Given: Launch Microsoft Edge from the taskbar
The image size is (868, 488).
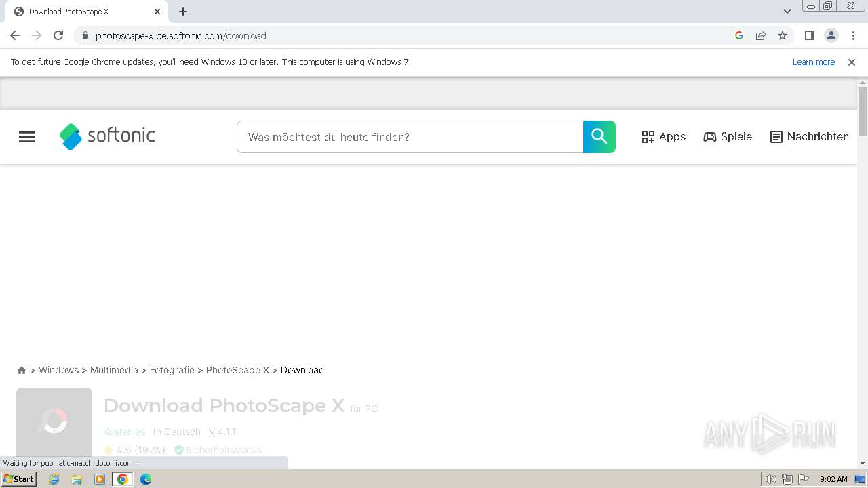Looking at the screenshot, I should tap(146, 479).
